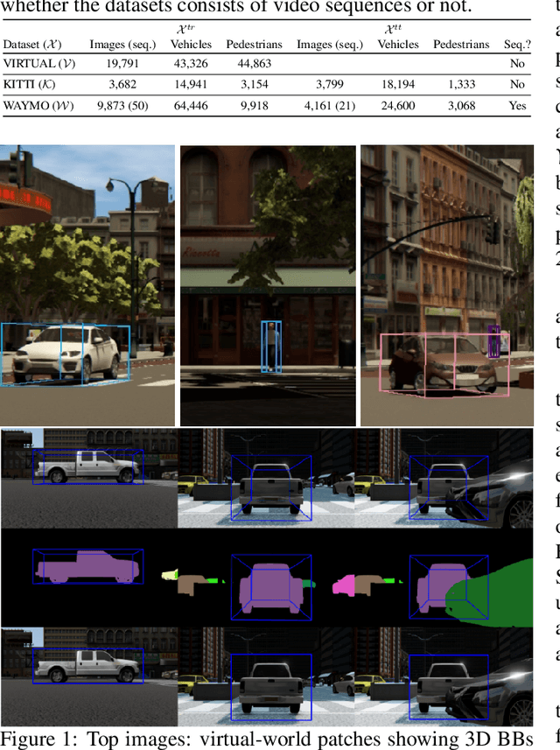Click the cell '4,161 (21)' in WAYMO row

coord(330,106)
